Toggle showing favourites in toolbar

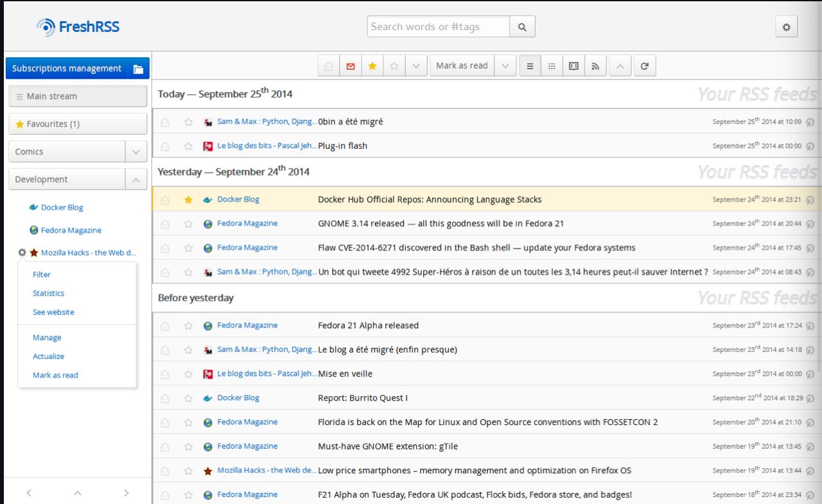[x=372, y=65]
